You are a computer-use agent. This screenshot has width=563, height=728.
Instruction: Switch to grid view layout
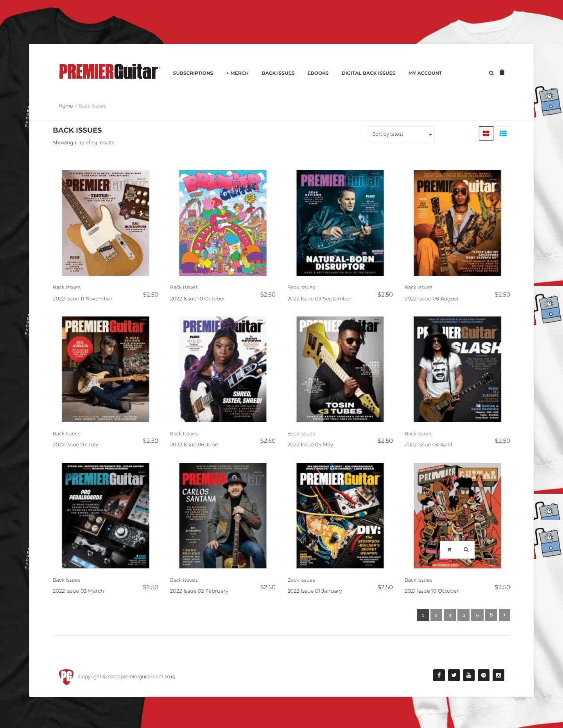pos(486,134)
